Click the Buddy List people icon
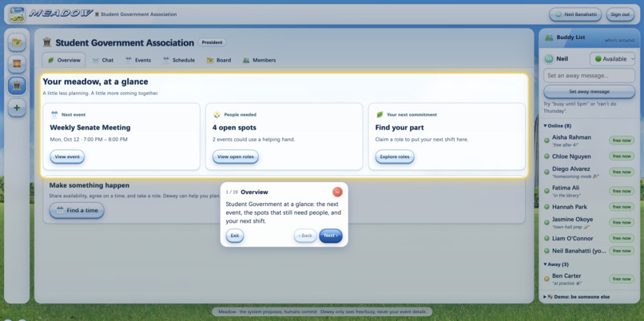644x321 pixels. pos(549,38)
